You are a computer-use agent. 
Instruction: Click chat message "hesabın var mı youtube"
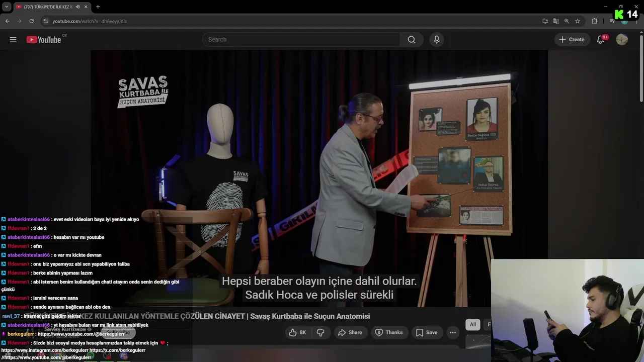pyautogui.click(x=78, y=237)
